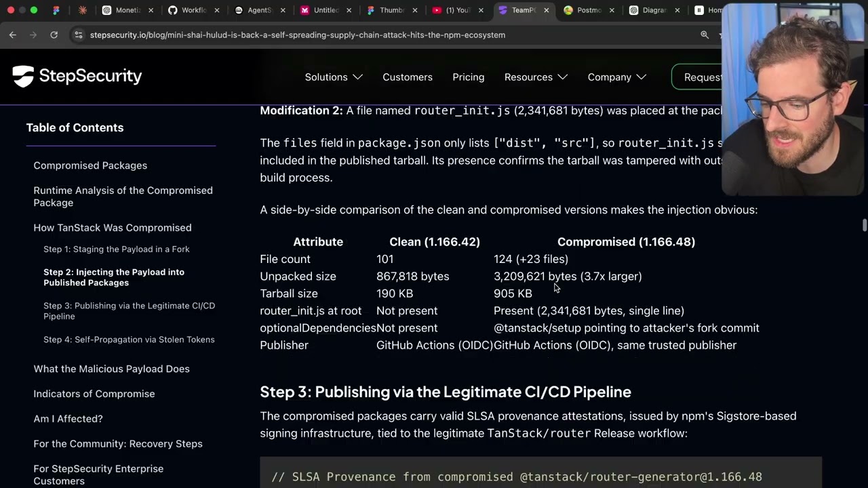Image resolution: width=868 pixels, height=488 pixels.
Task: Expand the Solutions dropdown menu
Action: pos(334,77)
